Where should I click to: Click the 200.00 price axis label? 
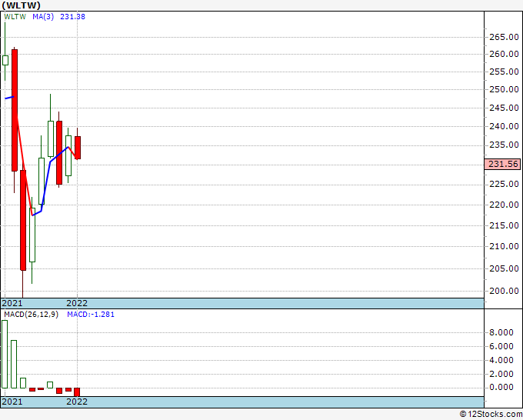[504, 291]
